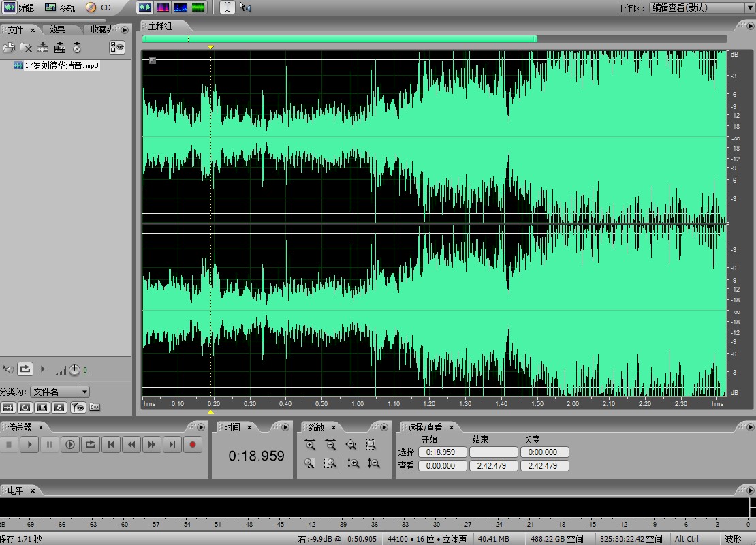Open the 工作区 workspace dropdown
The image size is (756, 545).
tap(749, 8)
